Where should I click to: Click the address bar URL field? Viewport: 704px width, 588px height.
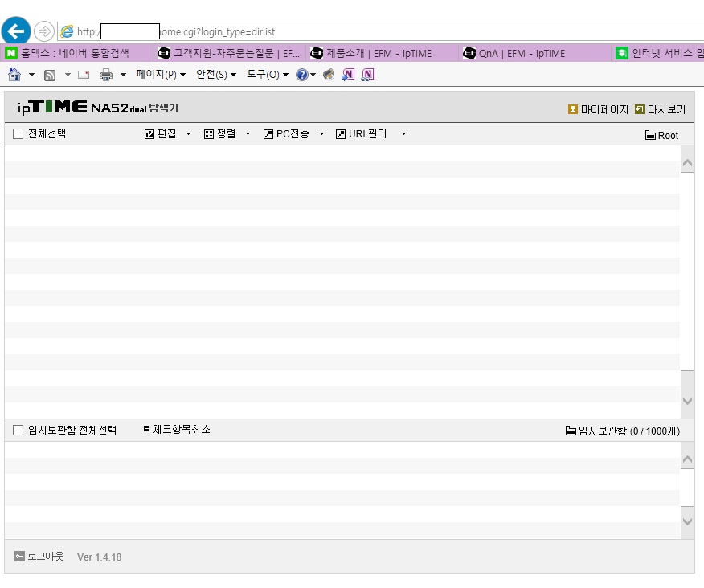tap(382, 31)
